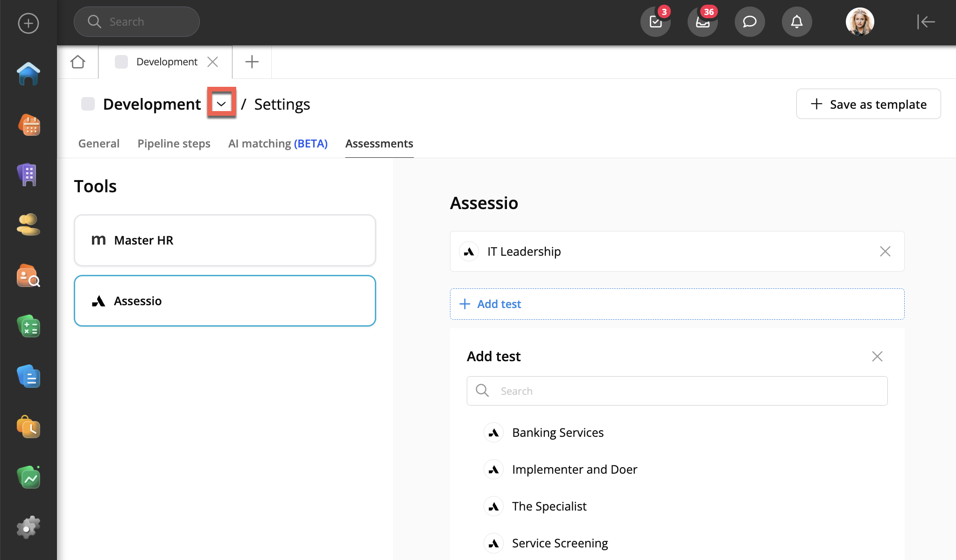Open the gear settings icon in sidebar
956x560 pixels.
coord(28,528)
